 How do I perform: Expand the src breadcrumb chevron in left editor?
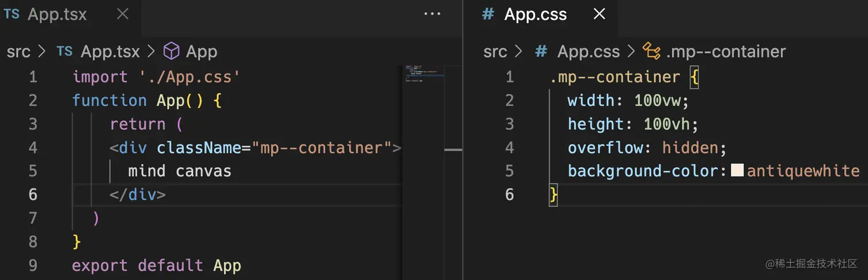(x=41, y=52)
